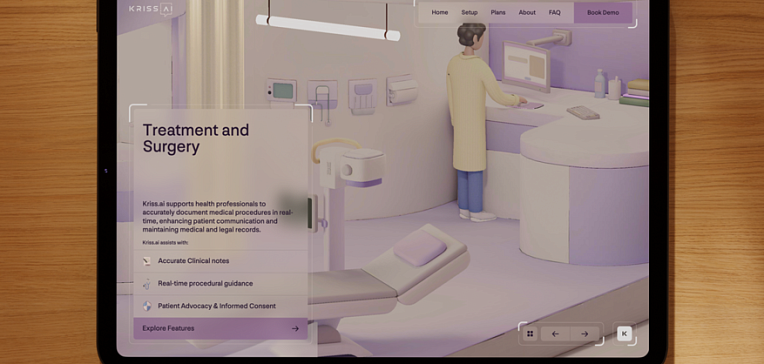Click the Book Demo button
Screen dimensions: 764x364
coord(603,13)
